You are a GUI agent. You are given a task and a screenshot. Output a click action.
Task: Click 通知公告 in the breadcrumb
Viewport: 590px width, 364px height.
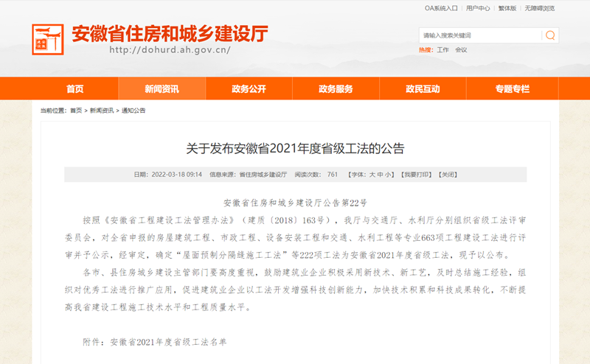click(x=133, y=111)
